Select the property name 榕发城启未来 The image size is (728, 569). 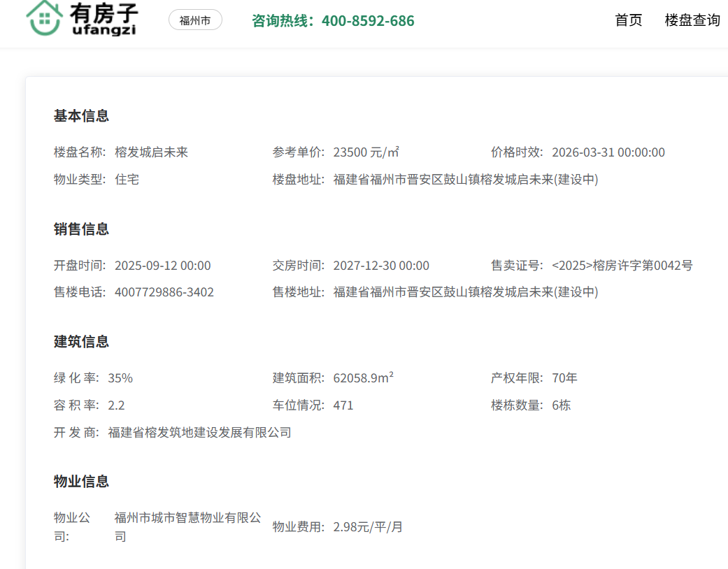coord(151,152)
